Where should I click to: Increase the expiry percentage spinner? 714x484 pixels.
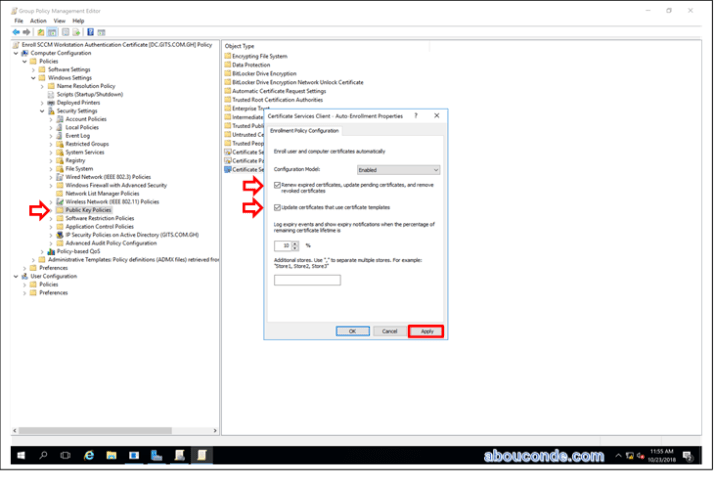click(295, 244)
